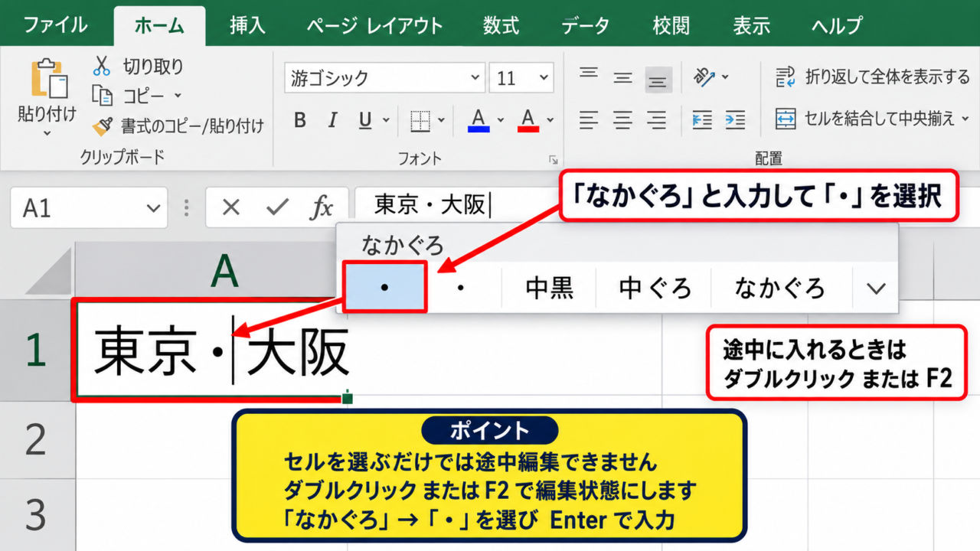Switch to the ページ レイアウト tab
980x551 pixels.
point(374,26)
